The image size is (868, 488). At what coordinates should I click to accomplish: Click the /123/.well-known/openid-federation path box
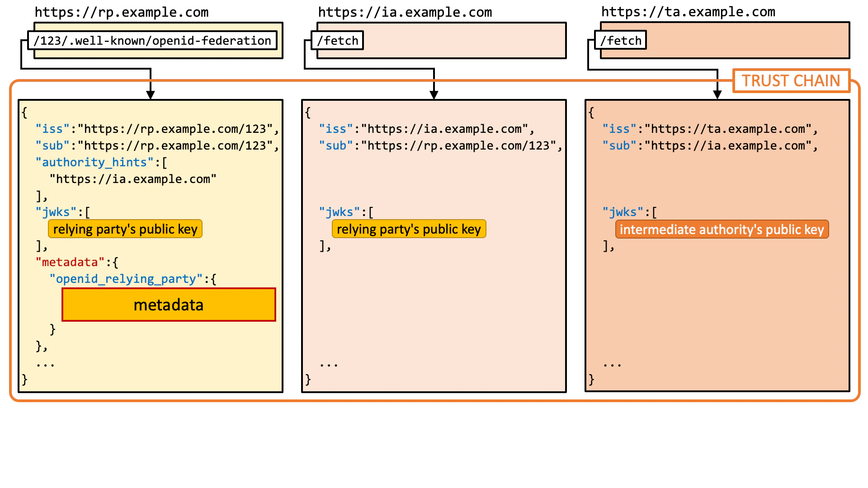152,41
